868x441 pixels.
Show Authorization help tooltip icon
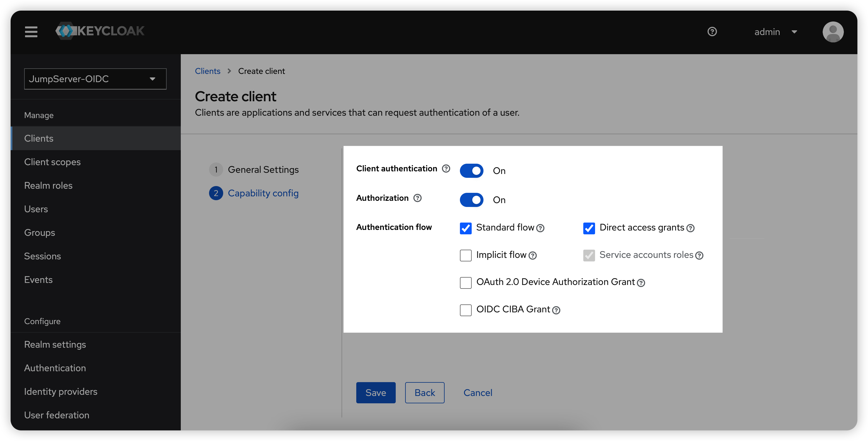[417, 198]
